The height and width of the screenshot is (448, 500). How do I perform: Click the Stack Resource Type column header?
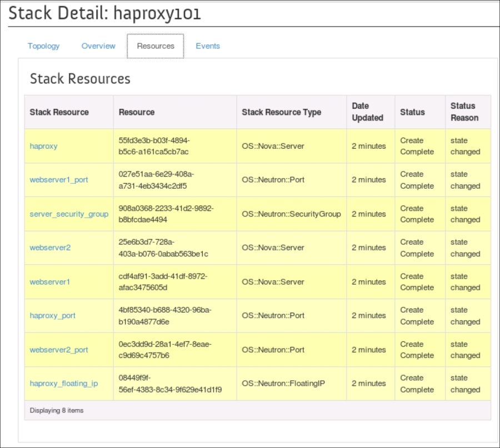coord(281,112)
